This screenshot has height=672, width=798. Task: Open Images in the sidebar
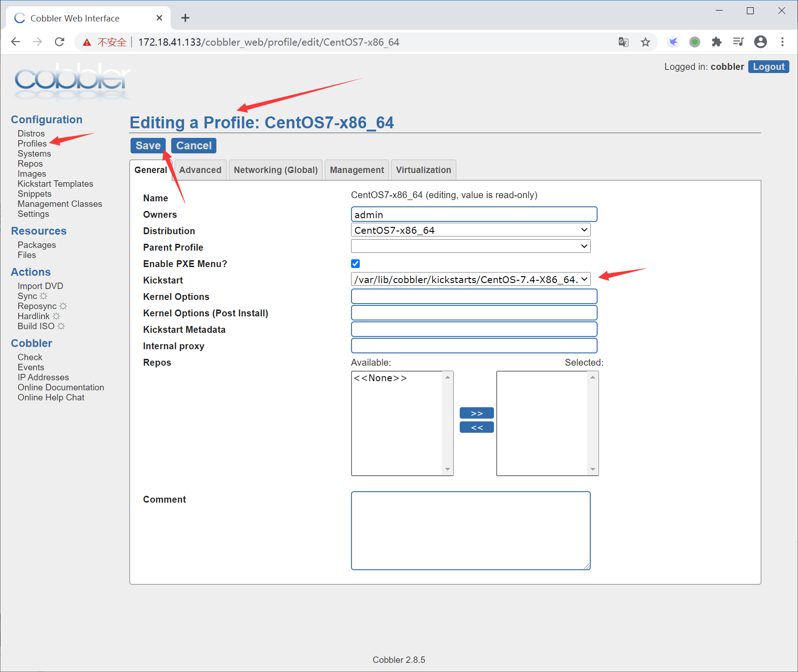pyautogui.click(x=32, y=173)
